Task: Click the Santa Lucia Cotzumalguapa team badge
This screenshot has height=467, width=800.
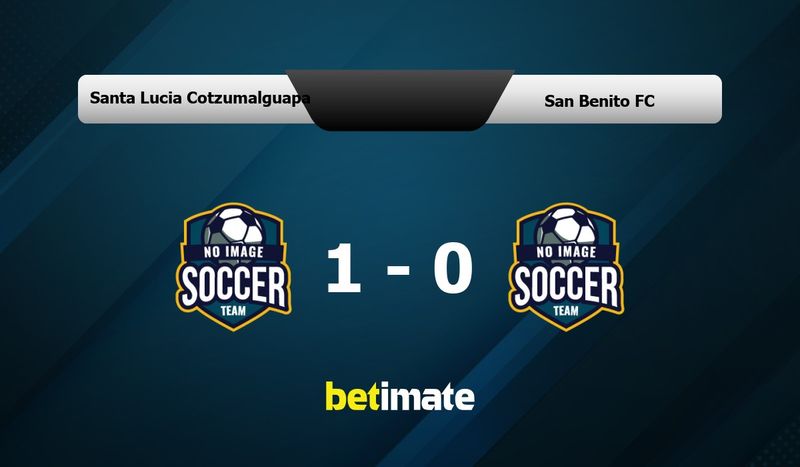Action: coord(234,267)
